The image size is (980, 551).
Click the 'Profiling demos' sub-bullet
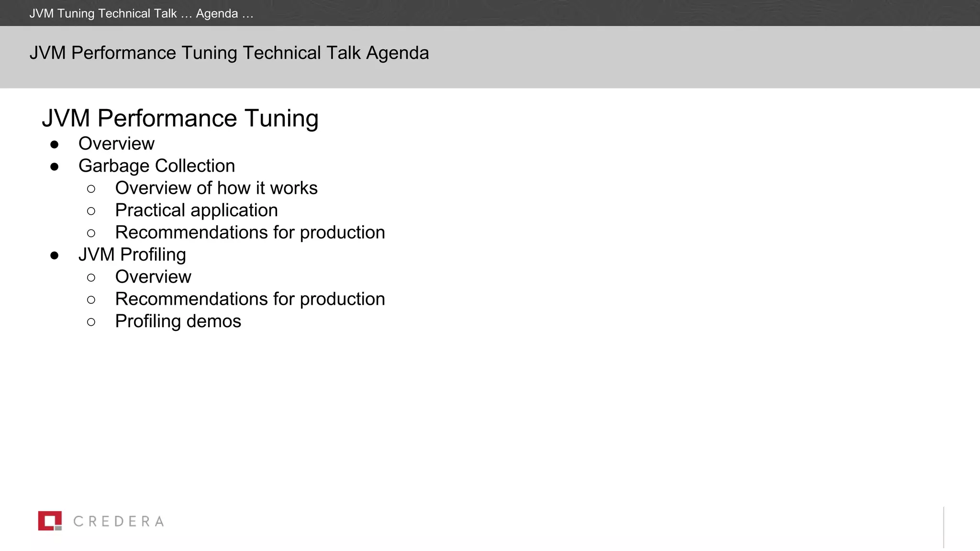tap(178, 321)
